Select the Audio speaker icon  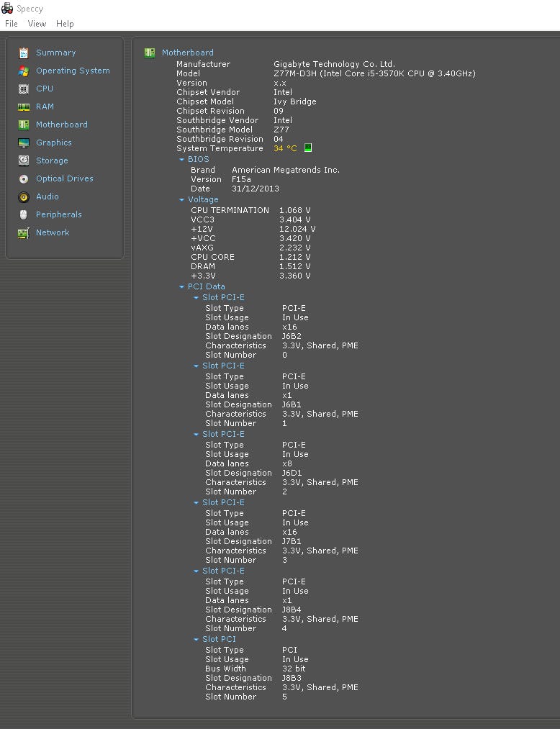(24, 196)
